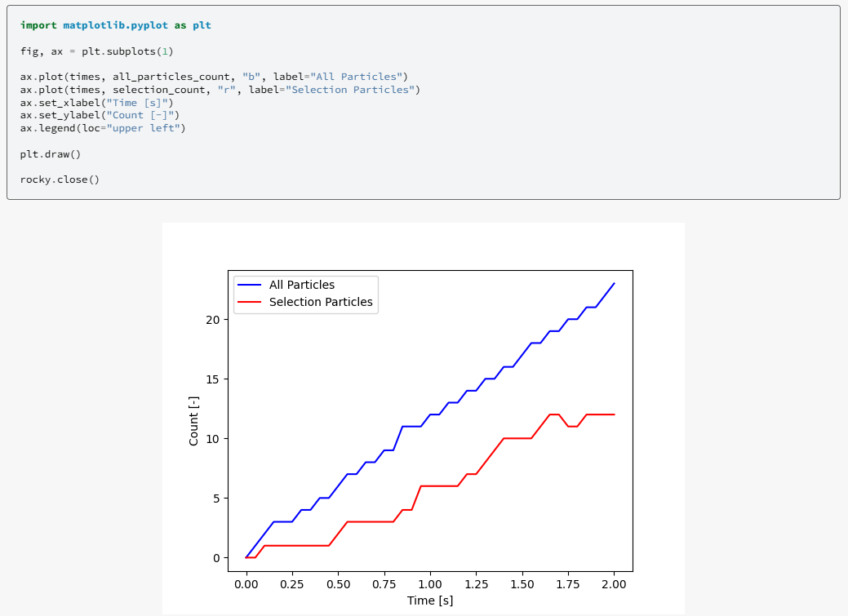
Task: Click the 'All Particles' legend label
Action: 302,285
